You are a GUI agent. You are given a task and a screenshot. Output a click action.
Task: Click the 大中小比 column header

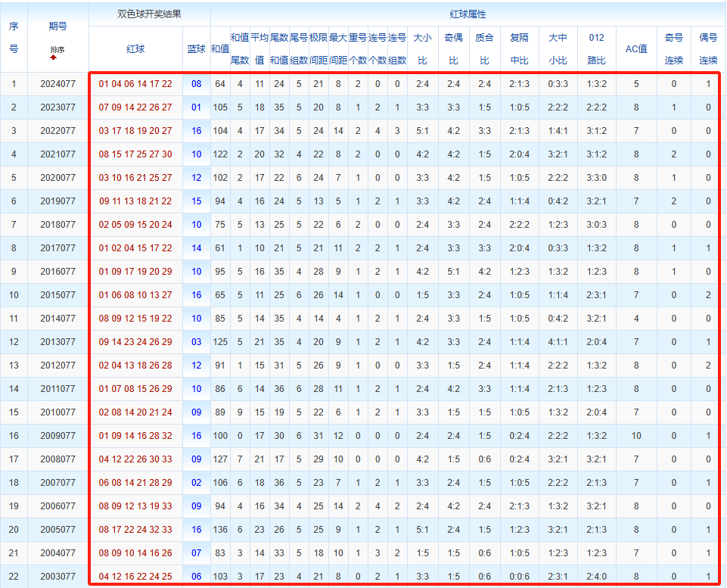click(558, 49)
